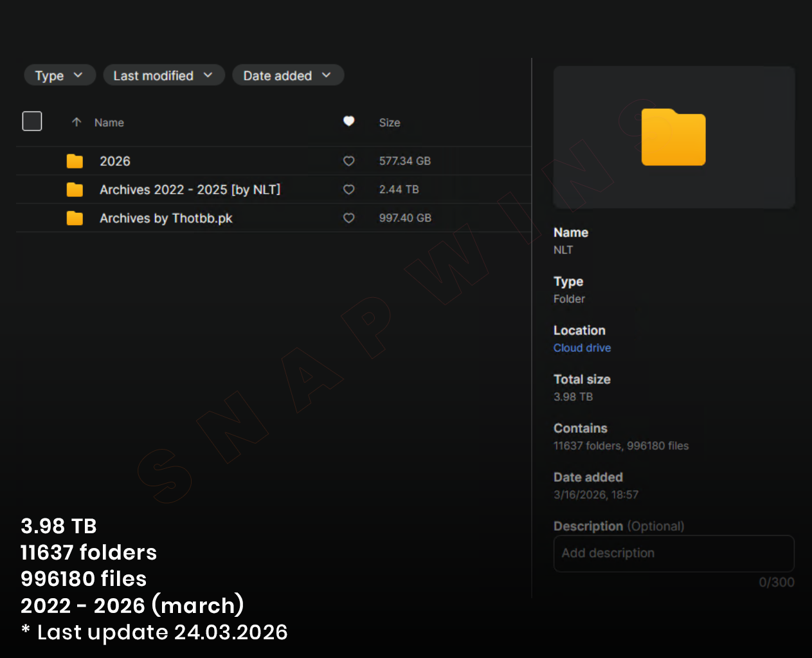The image size is (812, 658).
Task: Sort files by the Size column
Action: (389, 122)
